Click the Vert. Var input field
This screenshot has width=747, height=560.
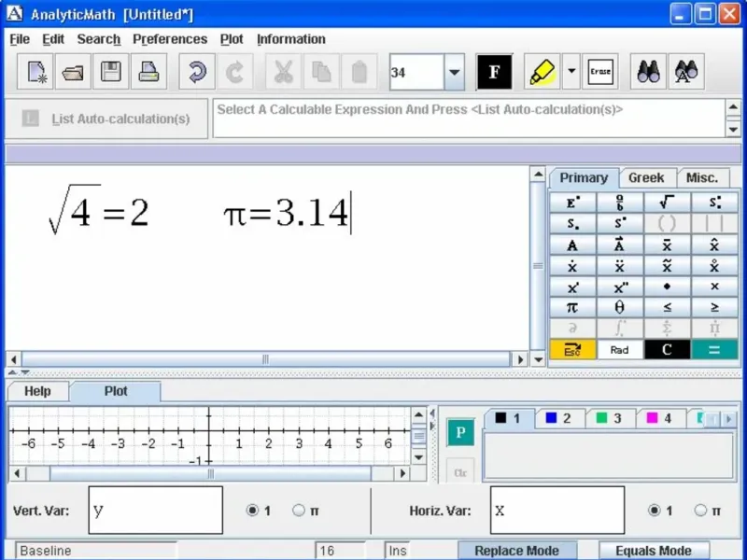(x=155, y=510)
